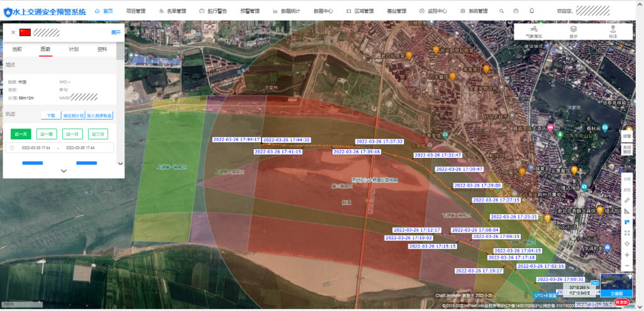Switch to 当前 tab
The height and width of the screenshot is (311, 644).
coord(17,49)
